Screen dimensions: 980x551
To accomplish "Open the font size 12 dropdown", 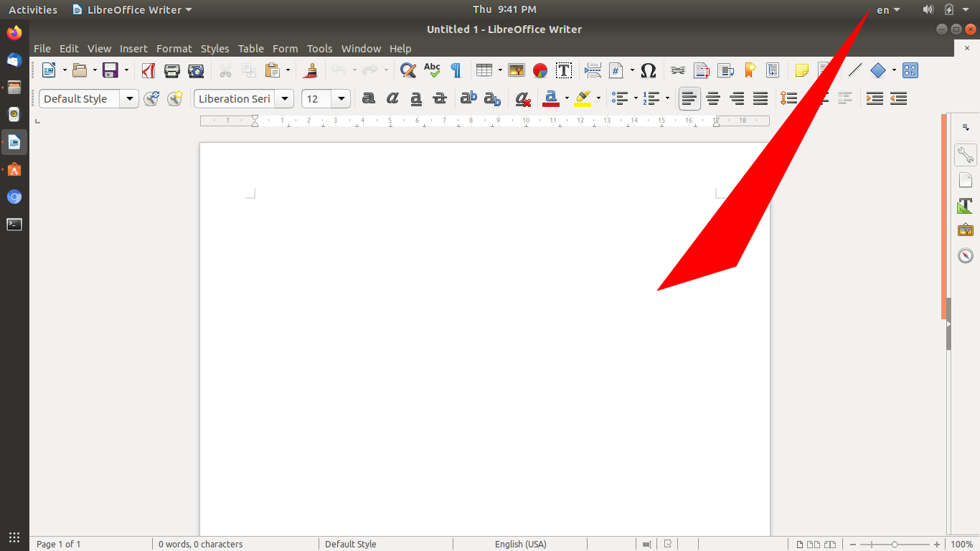I will point(341,99).
